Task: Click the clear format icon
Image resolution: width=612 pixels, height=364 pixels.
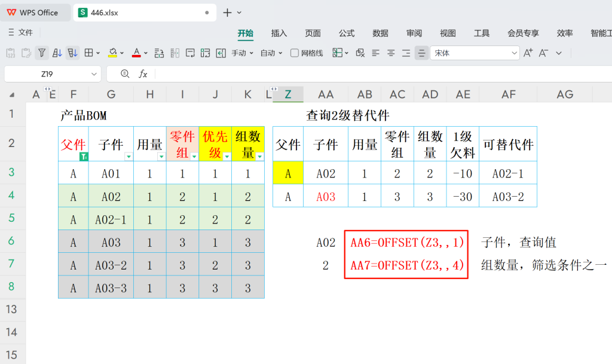Action: tap(360, 53)
